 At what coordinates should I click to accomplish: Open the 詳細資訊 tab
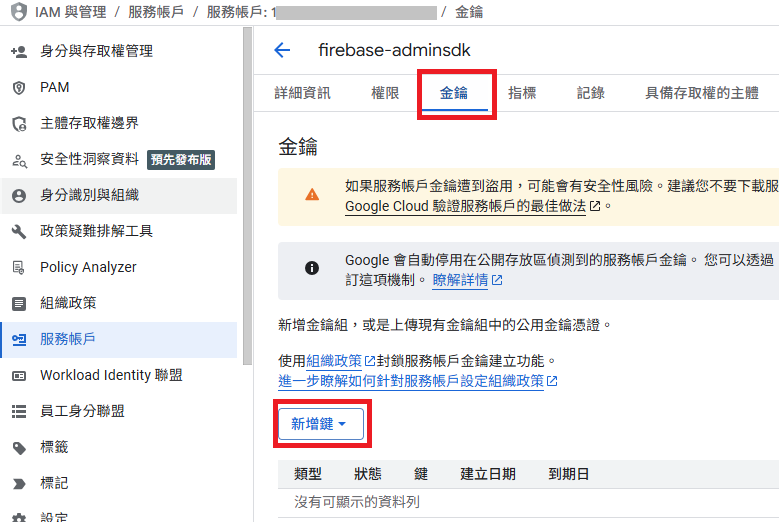[x=302, y=93]
